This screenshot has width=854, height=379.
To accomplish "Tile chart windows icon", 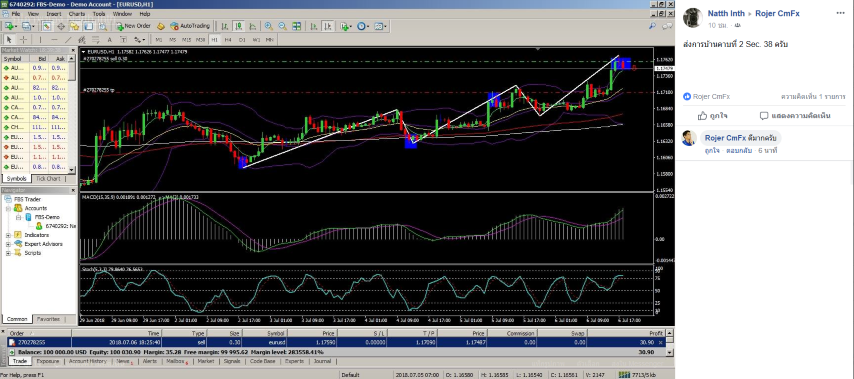I will tap(297, 26).
